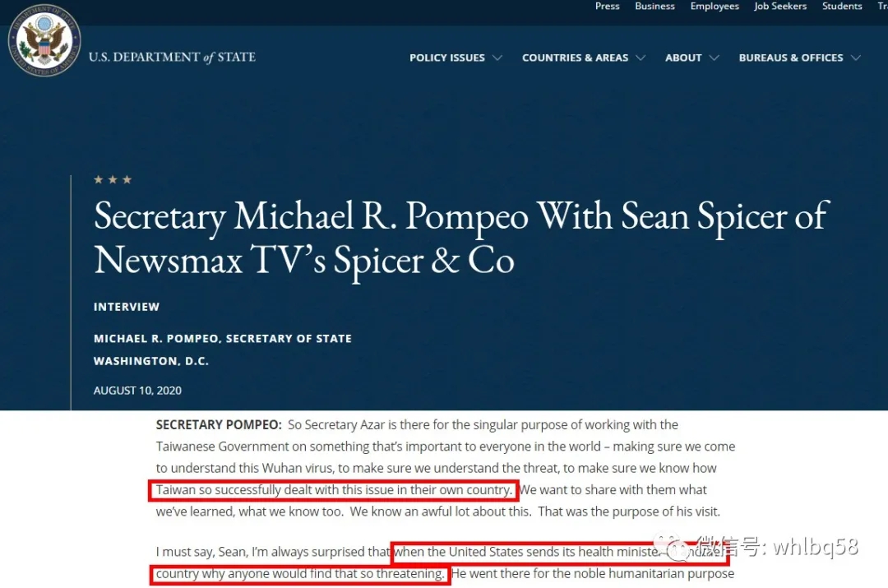The image size is (888, 588).
Task: Open the About menu label
Action: (683, 58)
